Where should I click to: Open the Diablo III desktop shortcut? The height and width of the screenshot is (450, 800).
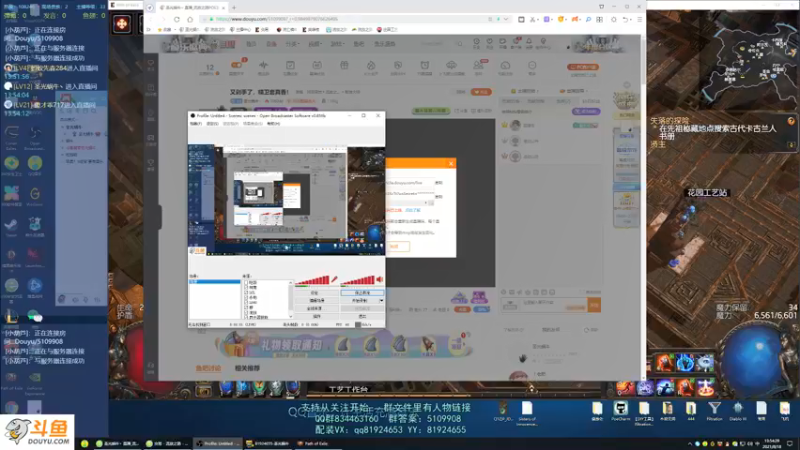[738, 410]
